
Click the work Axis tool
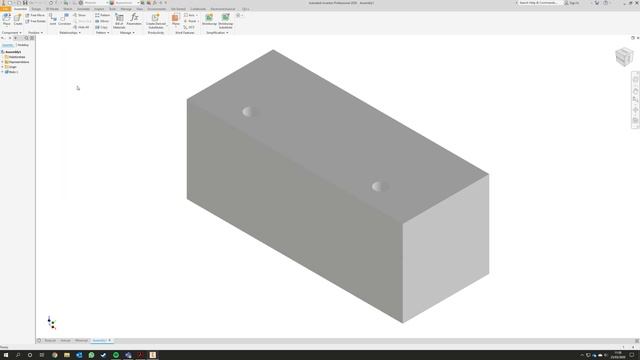coord(190,16)
